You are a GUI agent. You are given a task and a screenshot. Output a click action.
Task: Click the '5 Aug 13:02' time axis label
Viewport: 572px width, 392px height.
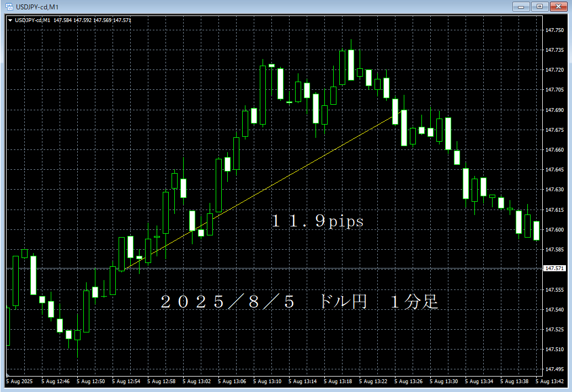click(196, 382)
